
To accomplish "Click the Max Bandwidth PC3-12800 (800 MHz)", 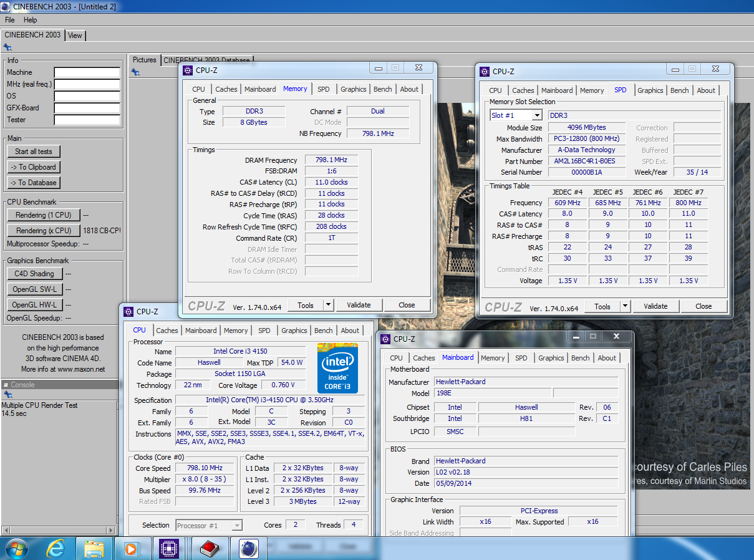I will [x=586, y=138].
